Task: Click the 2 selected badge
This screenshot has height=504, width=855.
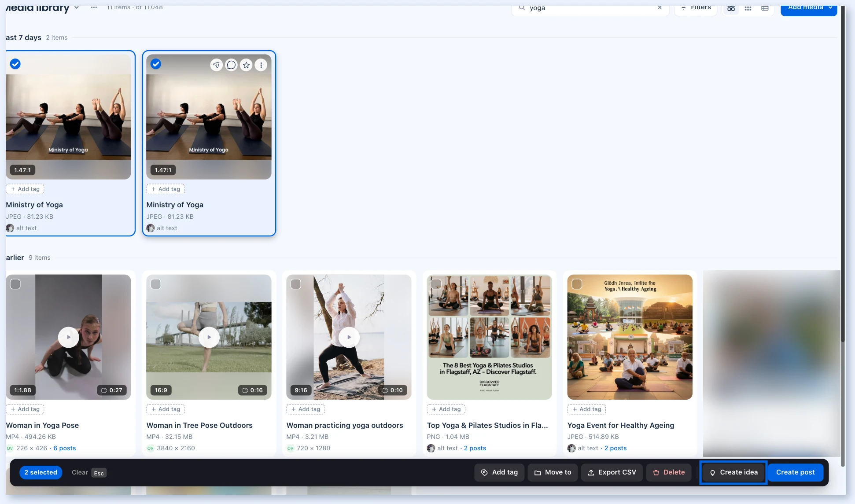Action: (41, 472)
